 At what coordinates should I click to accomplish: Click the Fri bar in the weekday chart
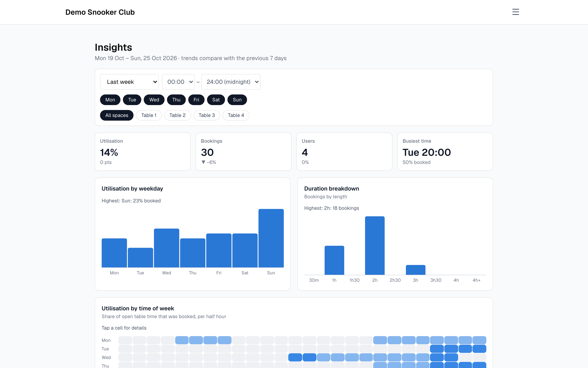pyautogui.click(x=219, y=250)
